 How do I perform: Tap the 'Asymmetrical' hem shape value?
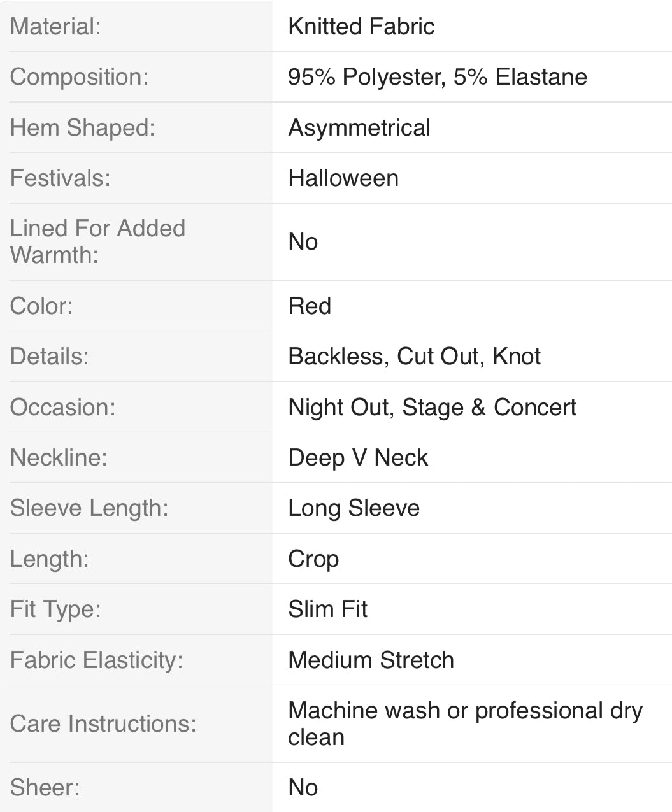point(359,128)
